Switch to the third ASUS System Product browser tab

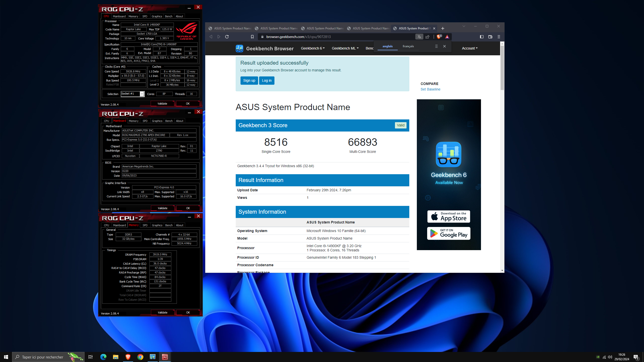[322, 28]
